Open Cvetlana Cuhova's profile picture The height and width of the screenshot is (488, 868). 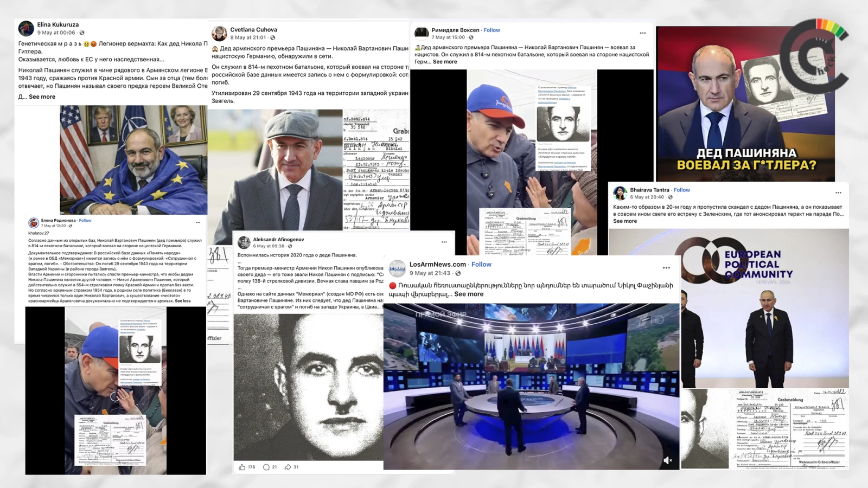pos(219,34)
